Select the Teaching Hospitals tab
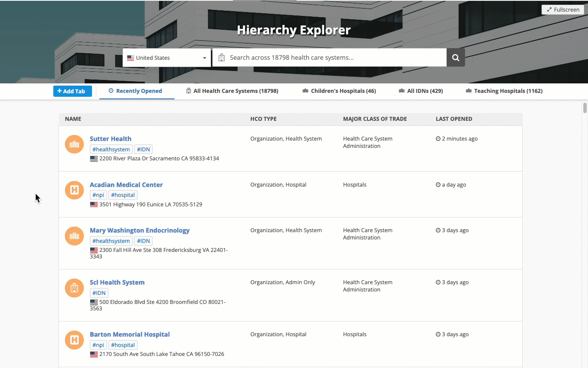The width and height of the screenshot is (588, 368). click(x=504, y=91)
